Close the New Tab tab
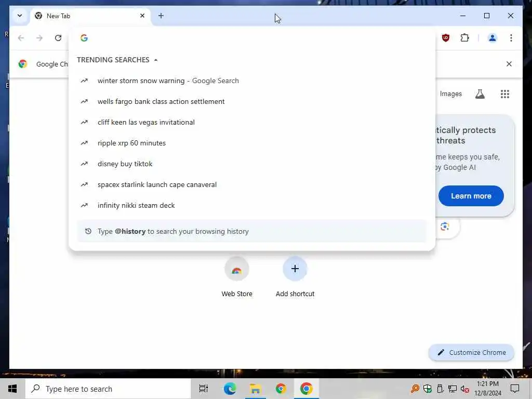 click(x=142, y=16)
